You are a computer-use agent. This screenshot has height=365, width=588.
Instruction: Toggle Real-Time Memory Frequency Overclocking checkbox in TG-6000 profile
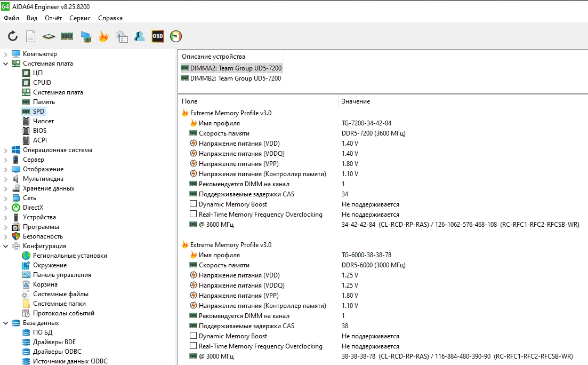[x=193, y=346]
